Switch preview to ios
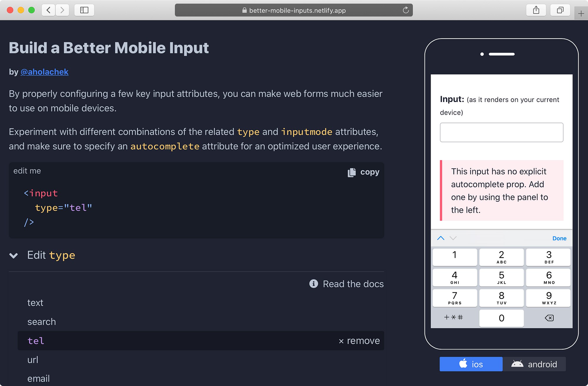588x386 pixels. (471, 364)
